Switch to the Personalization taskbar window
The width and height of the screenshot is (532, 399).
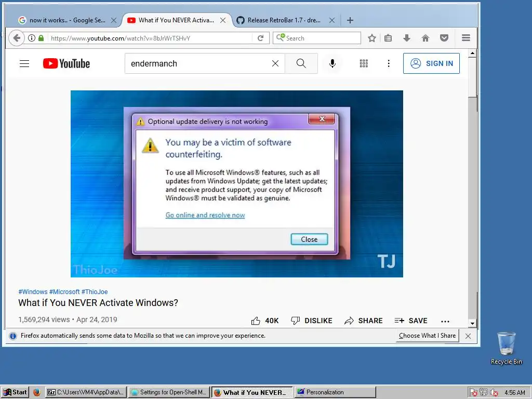coord(335,392)
